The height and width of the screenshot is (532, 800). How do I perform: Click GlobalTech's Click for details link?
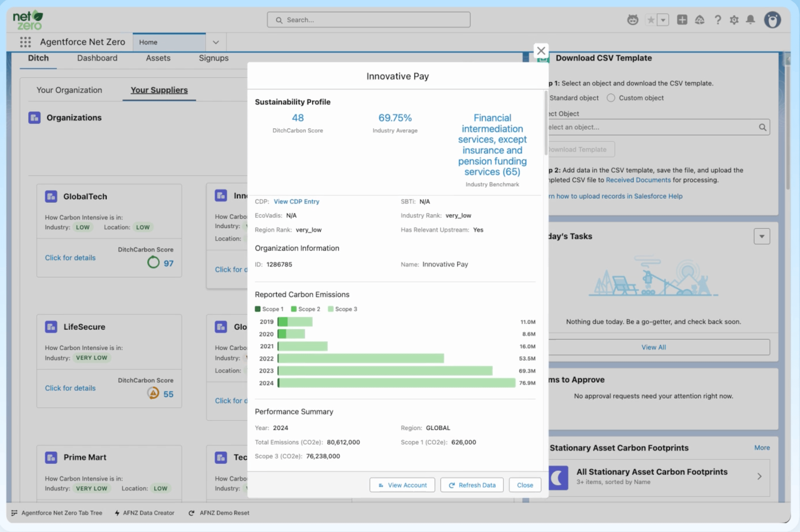point(70,258)
